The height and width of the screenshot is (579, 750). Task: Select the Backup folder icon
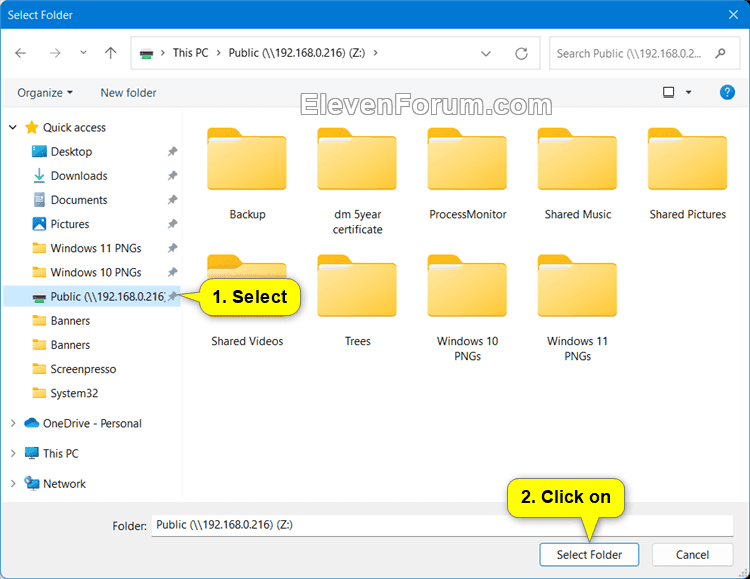coord(247,159)
